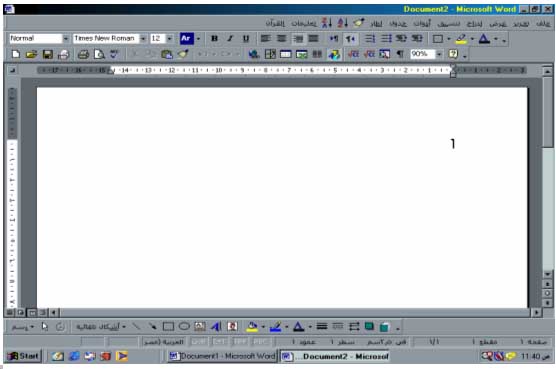The height and width of the screenshot is (369, 556).
Task: Open Print Preview from the toolbar
Action: (99, 54)
